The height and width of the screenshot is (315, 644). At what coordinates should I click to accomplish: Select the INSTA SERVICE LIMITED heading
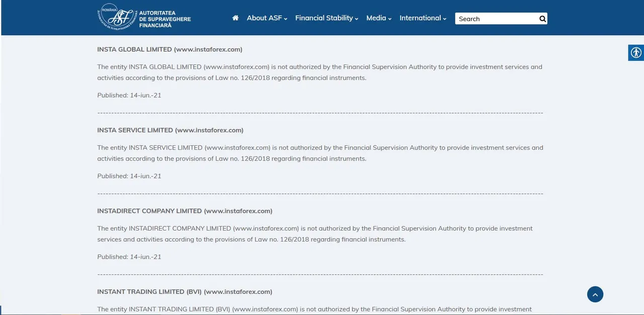(170, 130)
